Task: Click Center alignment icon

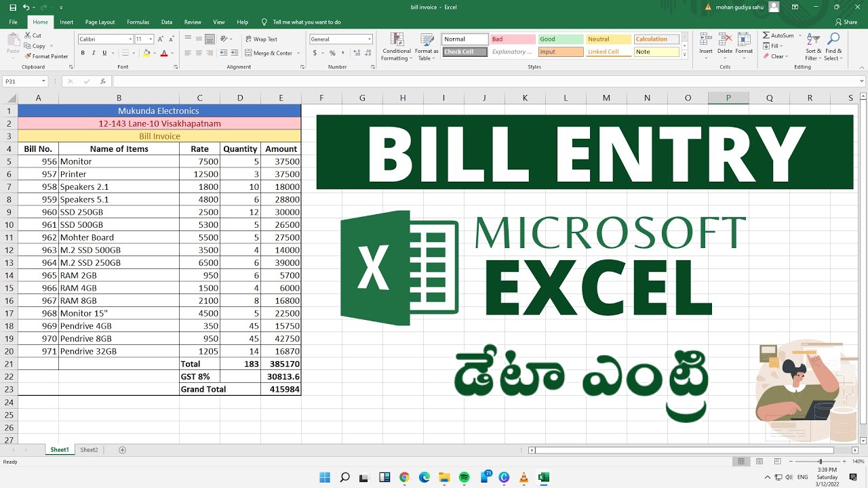Action: (199, 53)
